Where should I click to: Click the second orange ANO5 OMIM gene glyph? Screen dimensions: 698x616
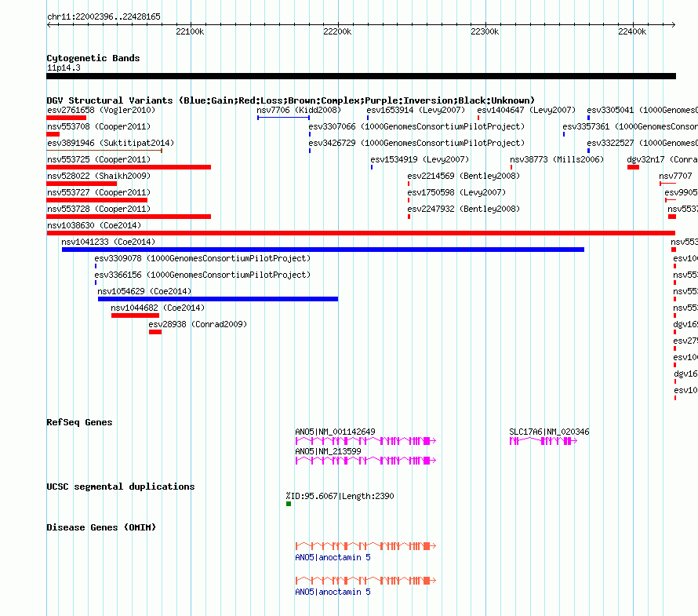[365, 581]
